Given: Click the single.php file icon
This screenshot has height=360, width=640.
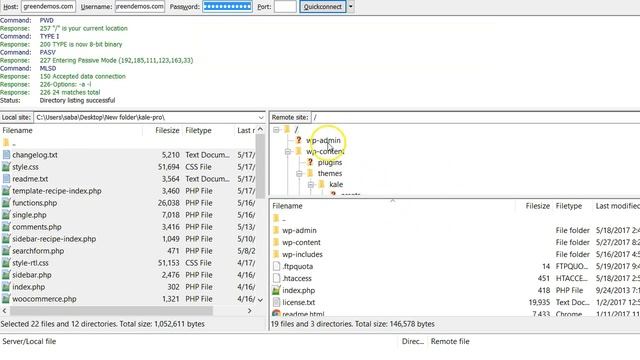Looking at the screenshot, I should [6, 215].
